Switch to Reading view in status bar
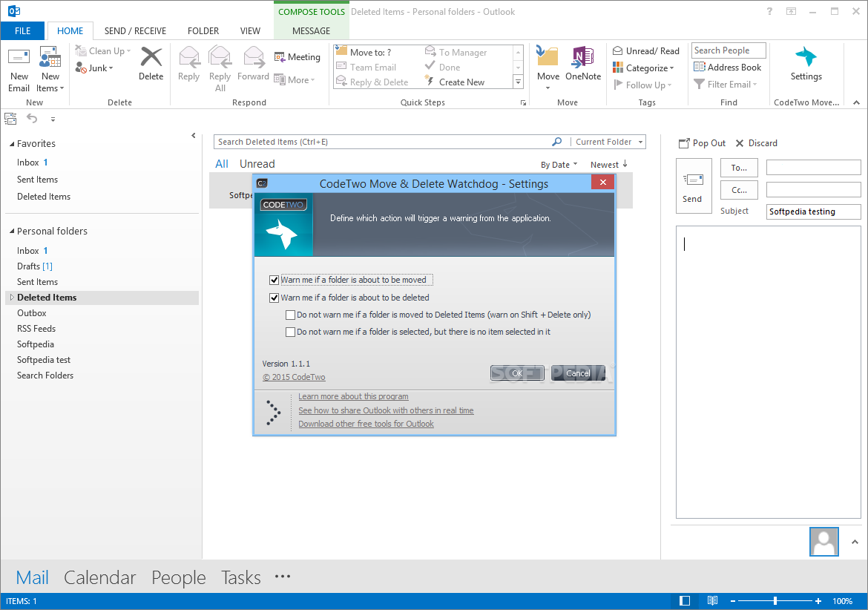The height and width of the screenshot is (610, 868). coord(712,601)
